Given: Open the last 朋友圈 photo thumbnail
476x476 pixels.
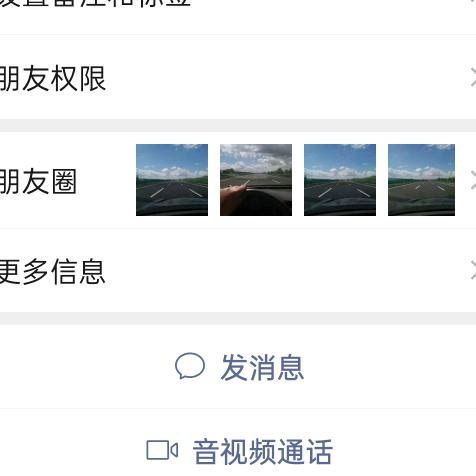Looking at the screenshot, I should [x=421, y=180].
